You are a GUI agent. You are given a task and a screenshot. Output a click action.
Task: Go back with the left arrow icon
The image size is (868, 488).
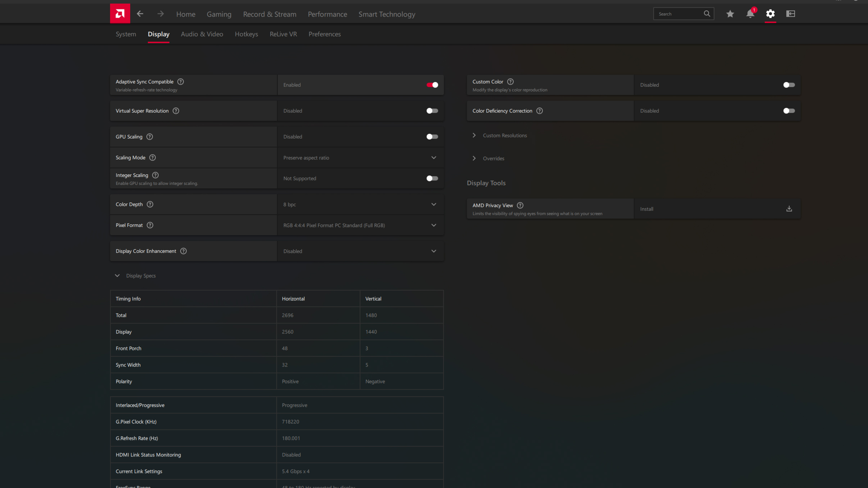coord(140,14)
